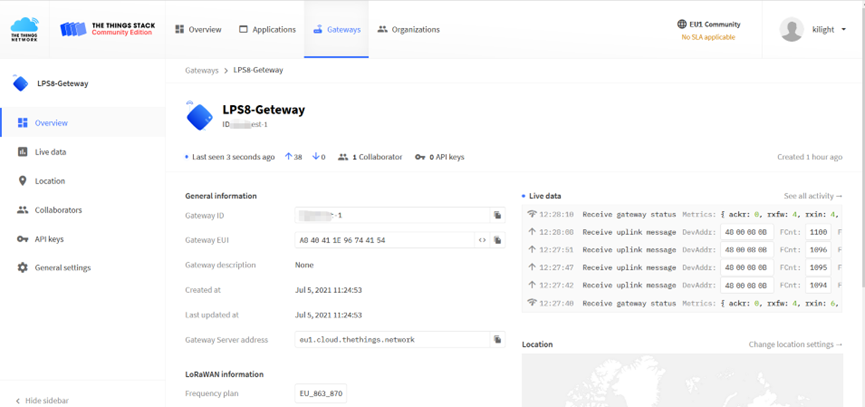
Task: Open the Organizations top navigation tab
Action: click(x=409, y=29)
